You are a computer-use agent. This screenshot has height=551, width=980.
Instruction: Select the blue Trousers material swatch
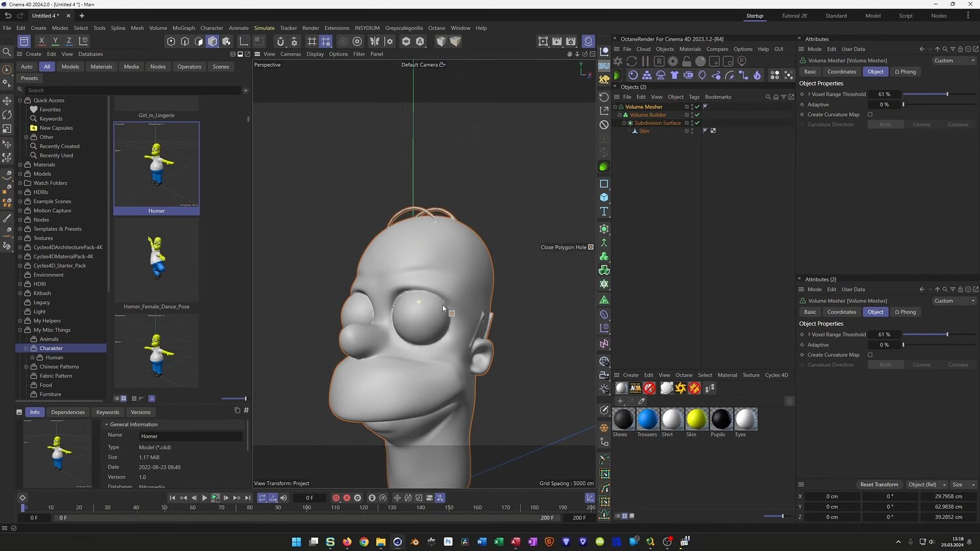click(x=647, y=418)
